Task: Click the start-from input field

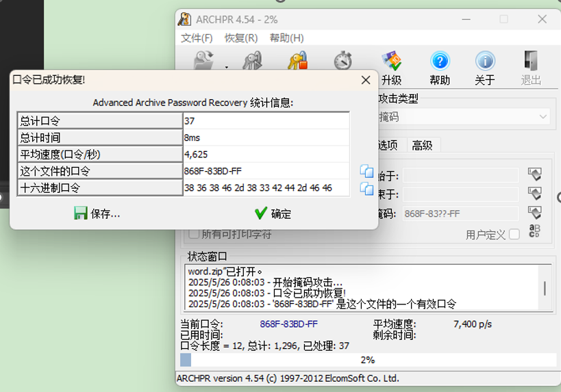Action: click(x=460, y=175)
